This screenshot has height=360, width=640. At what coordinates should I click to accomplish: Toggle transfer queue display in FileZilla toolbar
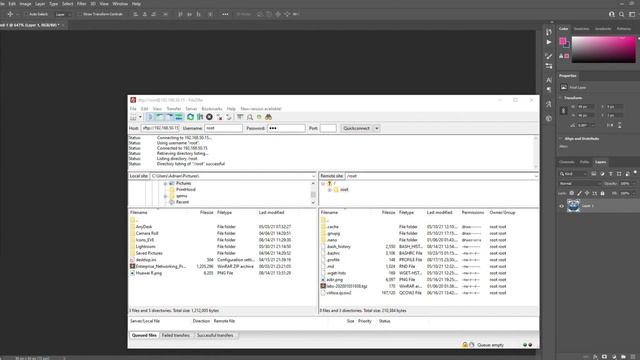pos(179,117)
